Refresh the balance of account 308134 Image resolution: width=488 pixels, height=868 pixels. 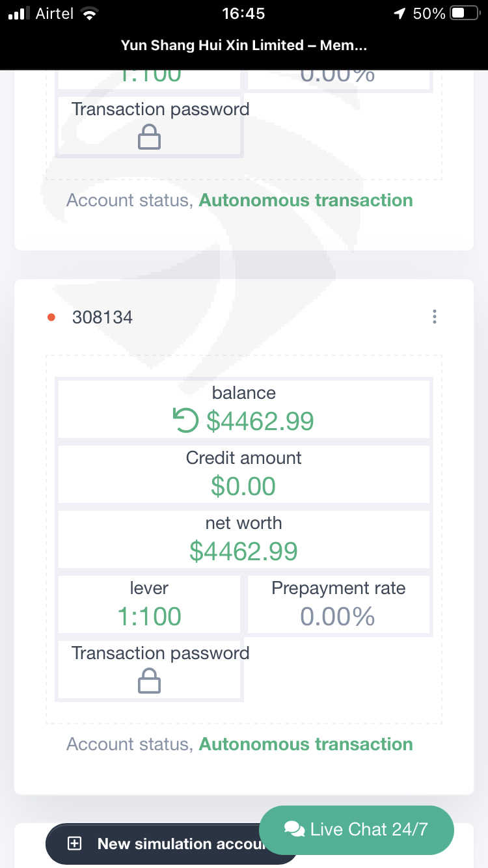(185, 421)
